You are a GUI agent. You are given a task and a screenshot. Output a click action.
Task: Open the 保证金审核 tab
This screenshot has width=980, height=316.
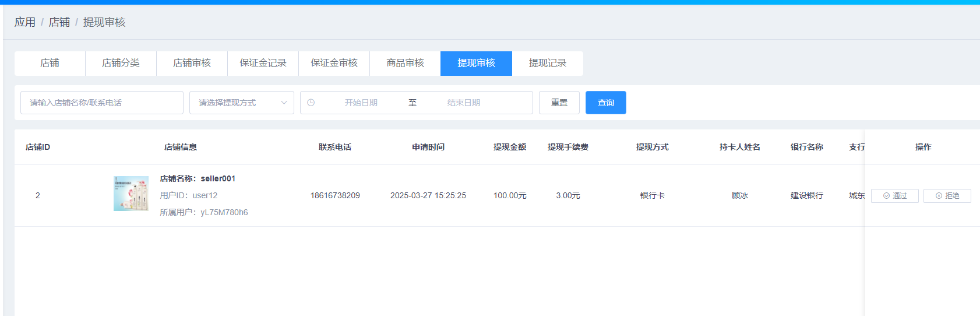point(334,63)
